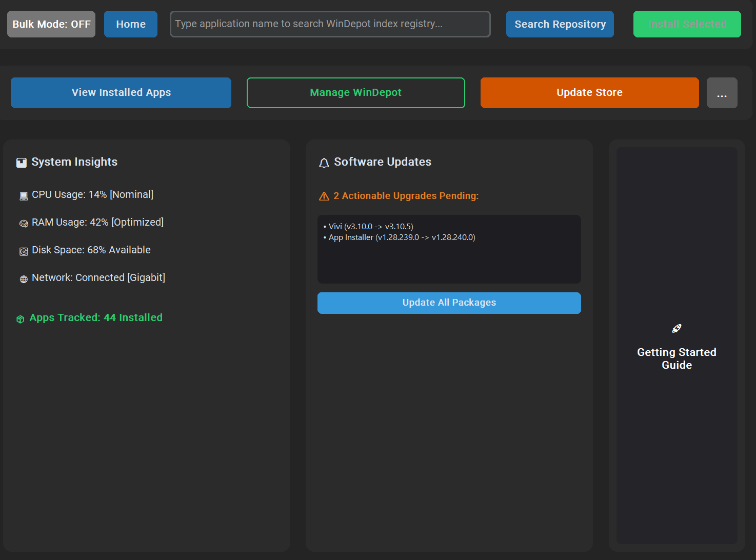This screenshot has width=756, height=560.
Task: Open the Getting Started Guide card
Action: (677, 346)
